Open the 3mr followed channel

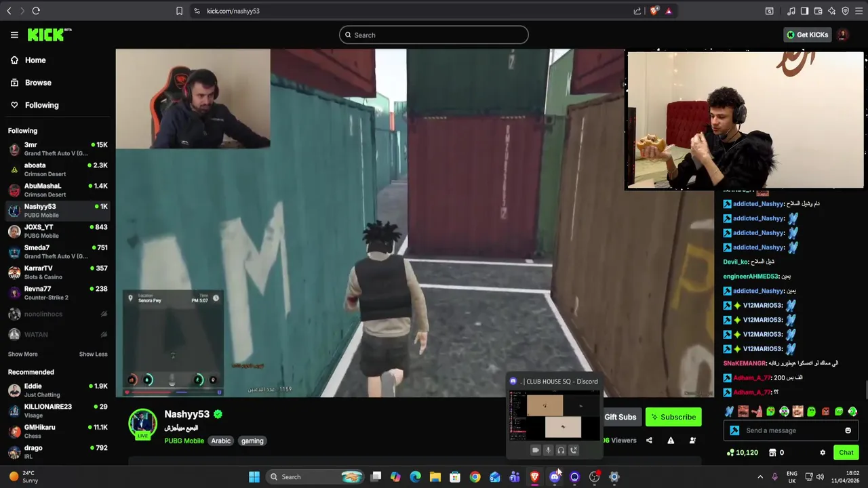pos(58,149)
